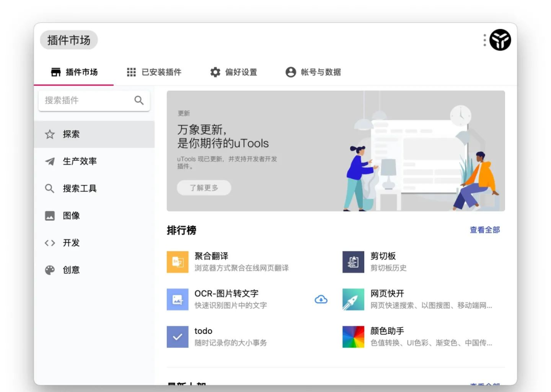Screen dimensions: 551x392
Task: Click the 了解更多 button on the banner
Action: [204, 188]
